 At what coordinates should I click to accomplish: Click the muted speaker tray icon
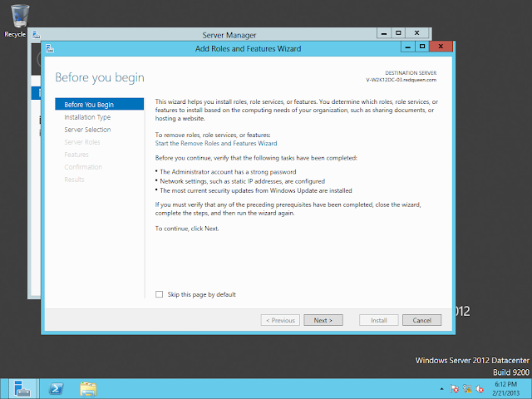480,389
